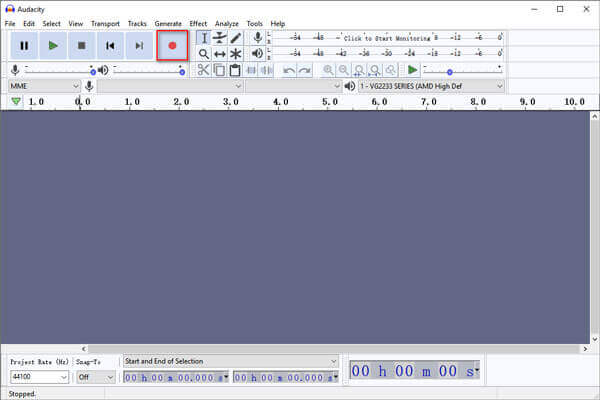Click the timeline ruler at 5.0
Viewport: 600px width, 400px height.
[330, 102]
